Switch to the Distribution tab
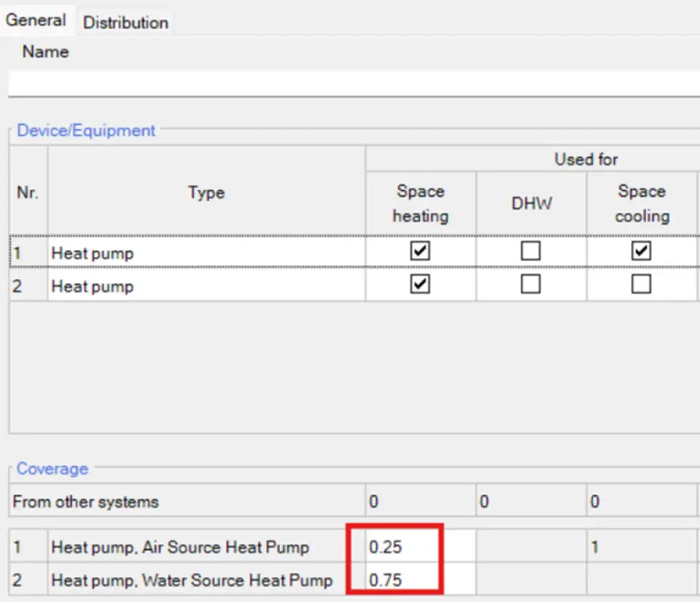The height and width of the screenshot is (602, 700). [x=124, y=22]
